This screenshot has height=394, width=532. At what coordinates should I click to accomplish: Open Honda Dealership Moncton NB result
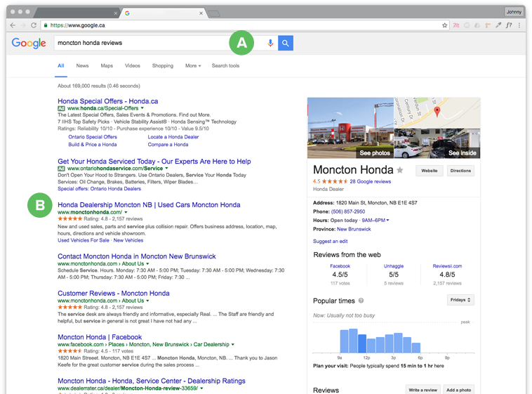click(x=149, y=205)
